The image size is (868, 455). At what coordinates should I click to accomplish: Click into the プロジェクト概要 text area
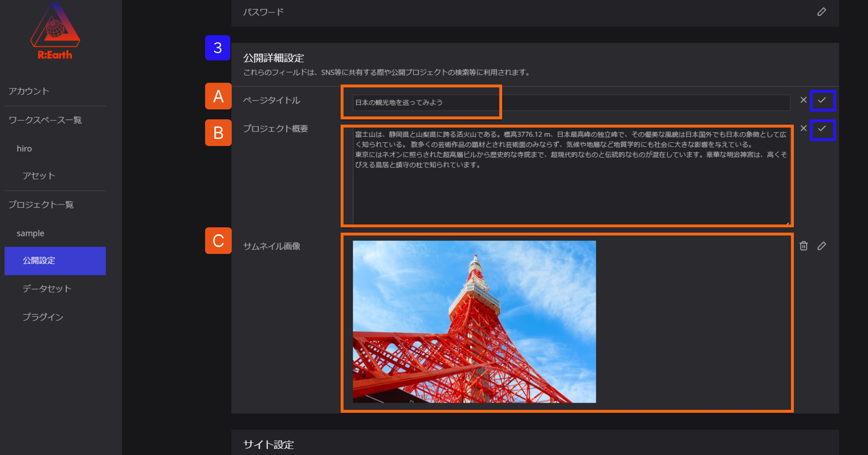[x=571, y=177]
